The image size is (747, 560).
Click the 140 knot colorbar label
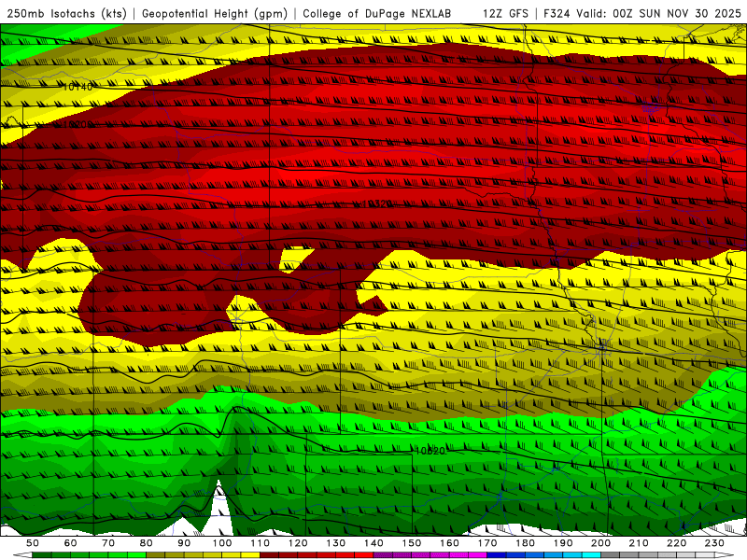click(373, 543)
